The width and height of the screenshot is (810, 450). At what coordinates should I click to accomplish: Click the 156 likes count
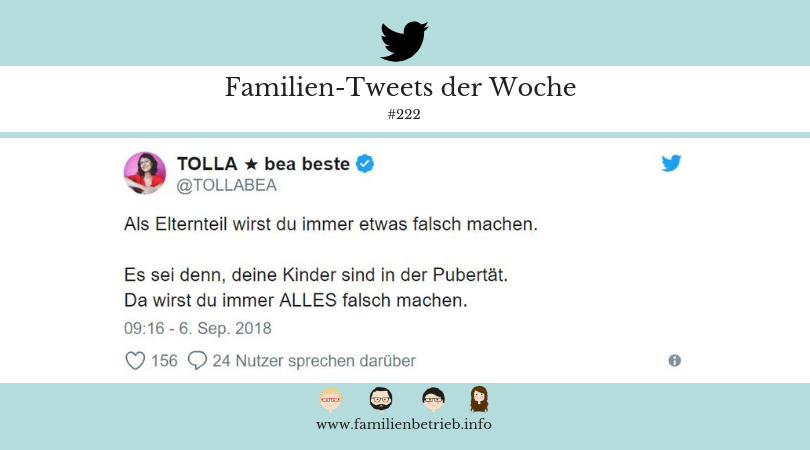pyautogui.click(x=164, y=361)
